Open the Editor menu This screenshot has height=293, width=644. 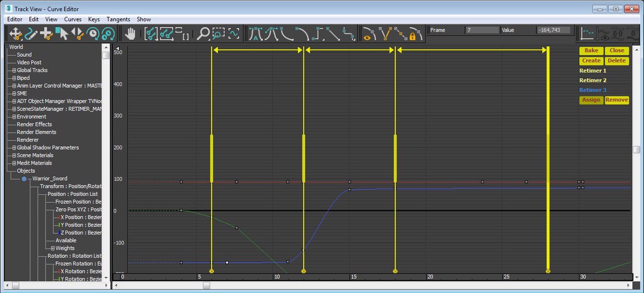pyautogui.click(x=15, y=19)
